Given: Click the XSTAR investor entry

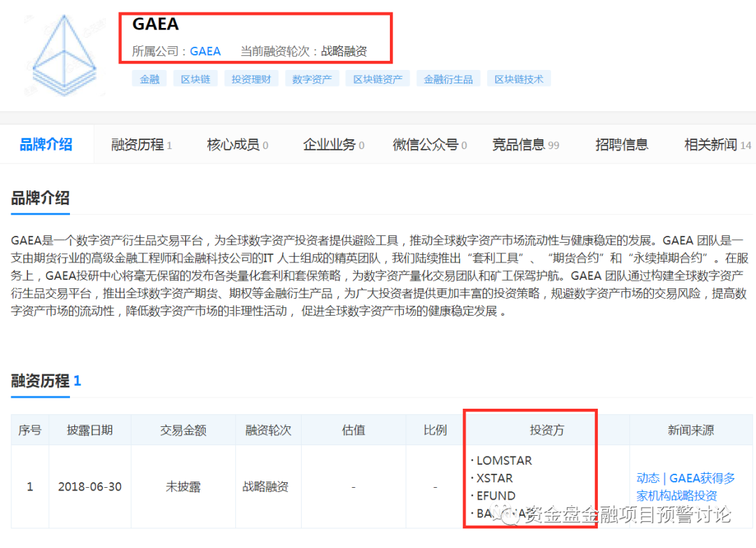Looking at the screenshot, I should (494, 478).
